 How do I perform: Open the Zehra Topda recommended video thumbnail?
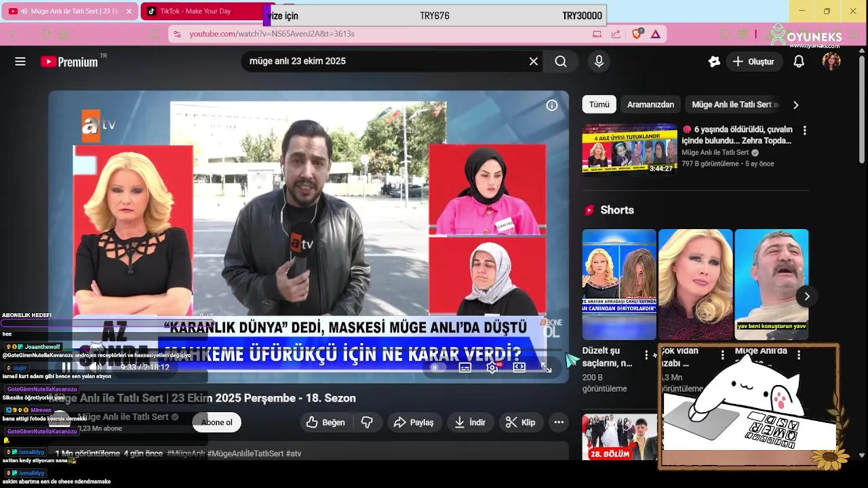click(629, 148)
